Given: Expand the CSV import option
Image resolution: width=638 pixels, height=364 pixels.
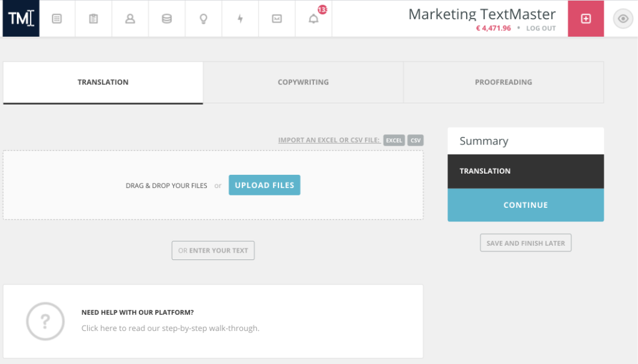Looking at the screenshot, I should (x=415, y=140).
